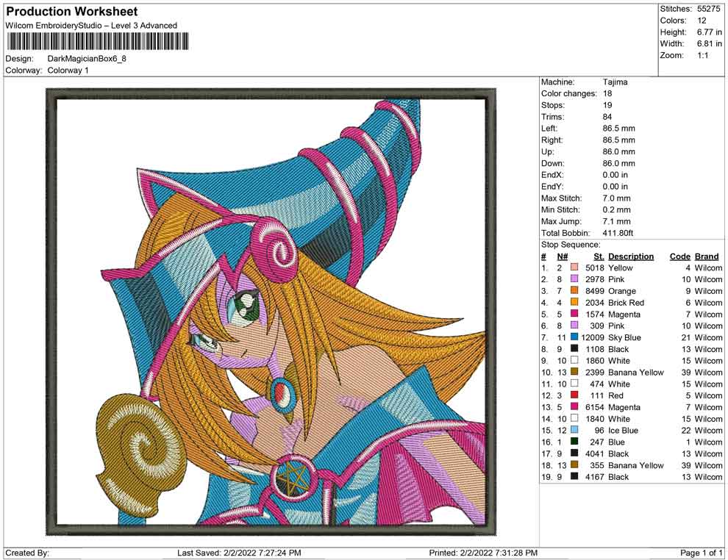Click the Up value '86.0 mm'

(x=619, y=151)
